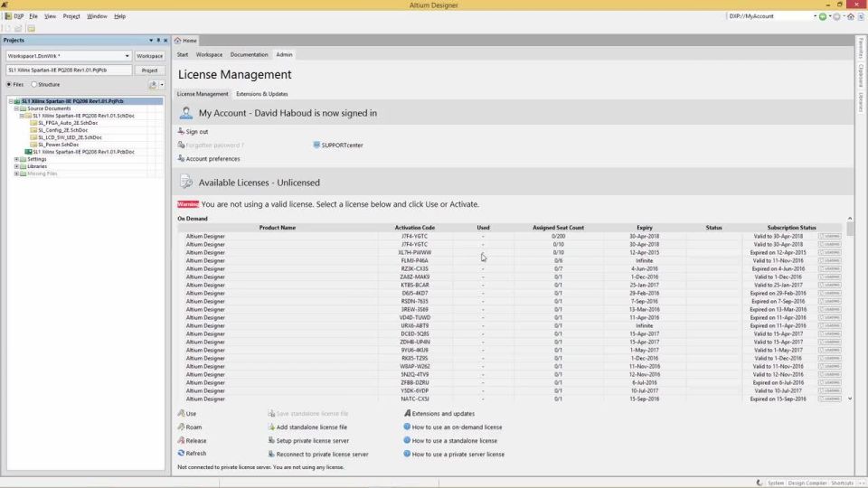Click the Project button in Projects panel

click(149, 70)
